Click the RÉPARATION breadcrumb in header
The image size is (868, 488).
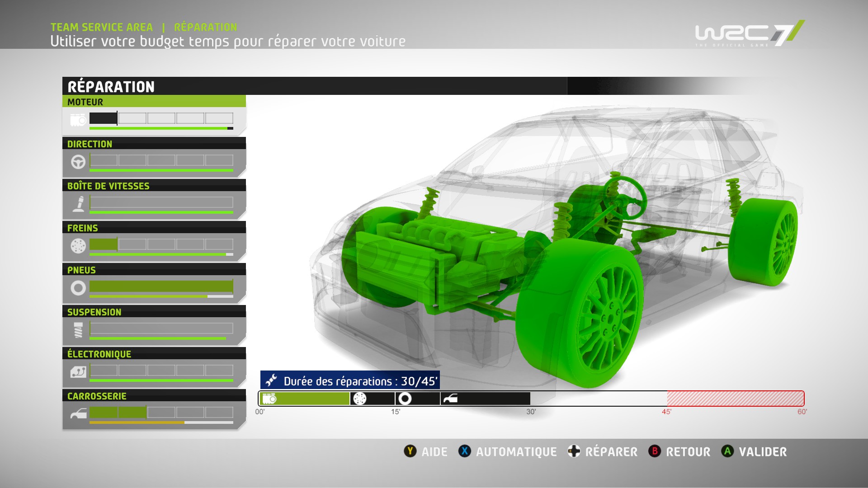pos(206,27)
